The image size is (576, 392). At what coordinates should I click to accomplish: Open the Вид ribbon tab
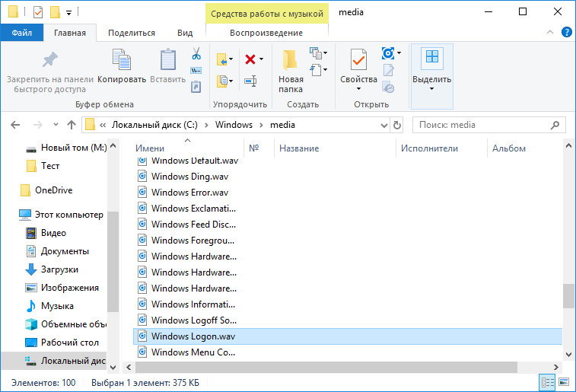click(185, 33)
